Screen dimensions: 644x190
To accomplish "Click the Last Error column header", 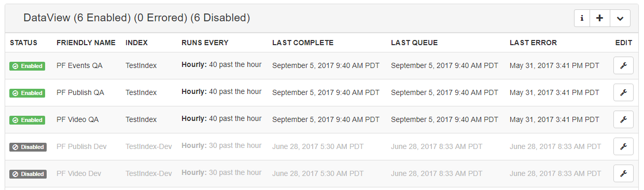I will pyautogui.click(x=533, y=43).
